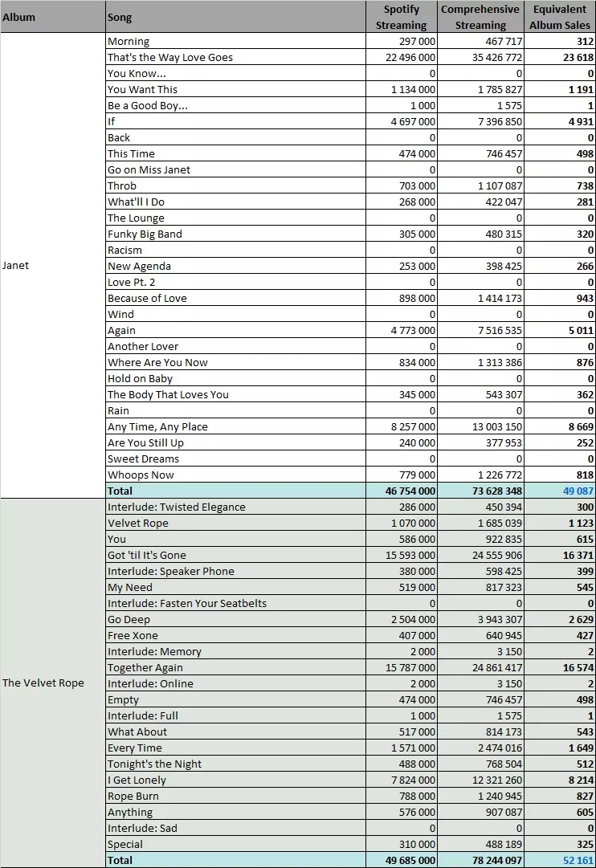
Task: Click the 'Funky Big Band' cell
Action: click(235, 234)
